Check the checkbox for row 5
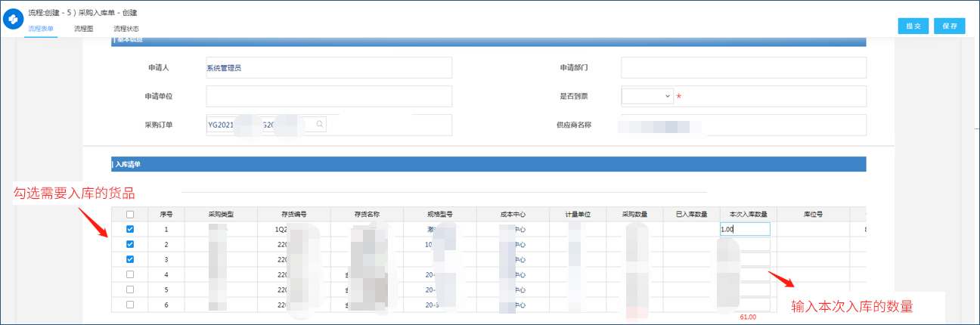Screen dimensions: 980x325 tap(130, 289)
